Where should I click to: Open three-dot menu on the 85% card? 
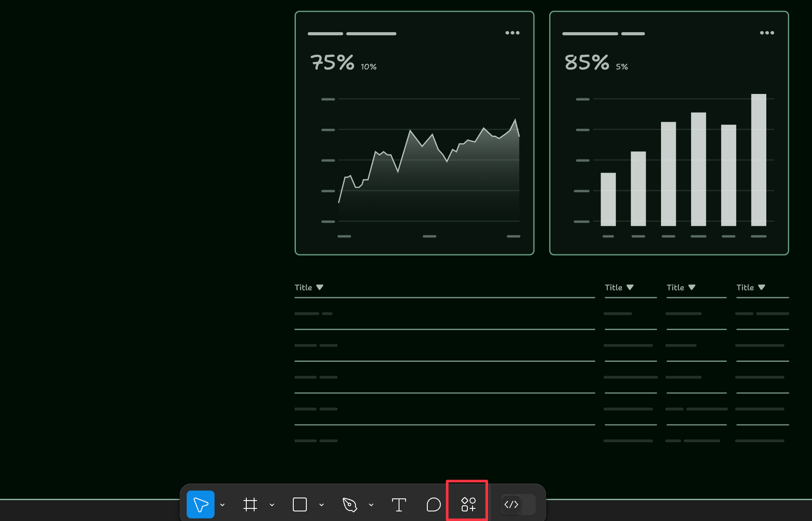[x=767, y=33]
